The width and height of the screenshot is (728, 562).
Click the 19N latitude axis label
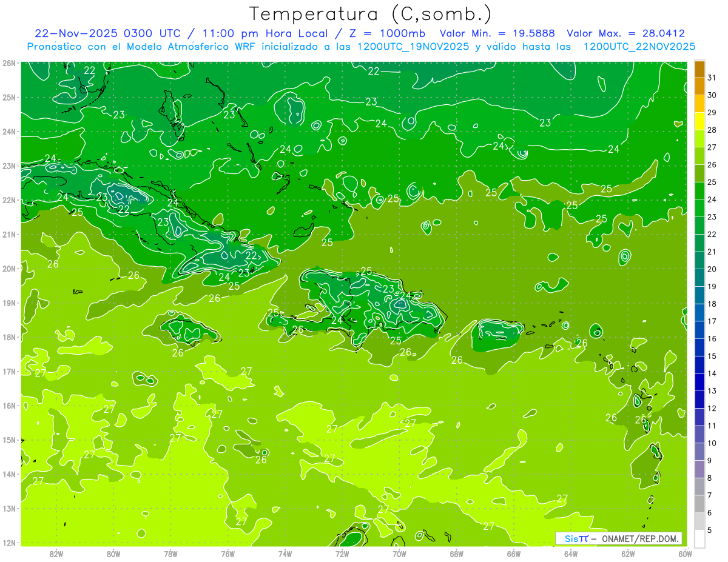click(x=9, y=303)
